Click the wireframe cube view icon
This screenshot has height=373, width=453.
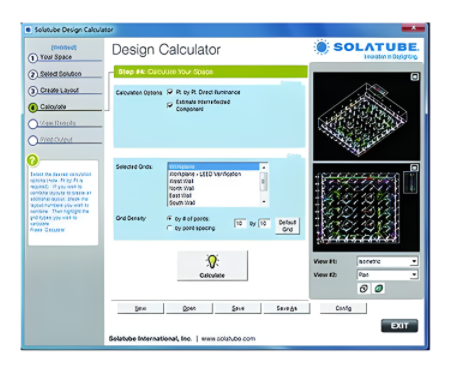coord(364,288)
